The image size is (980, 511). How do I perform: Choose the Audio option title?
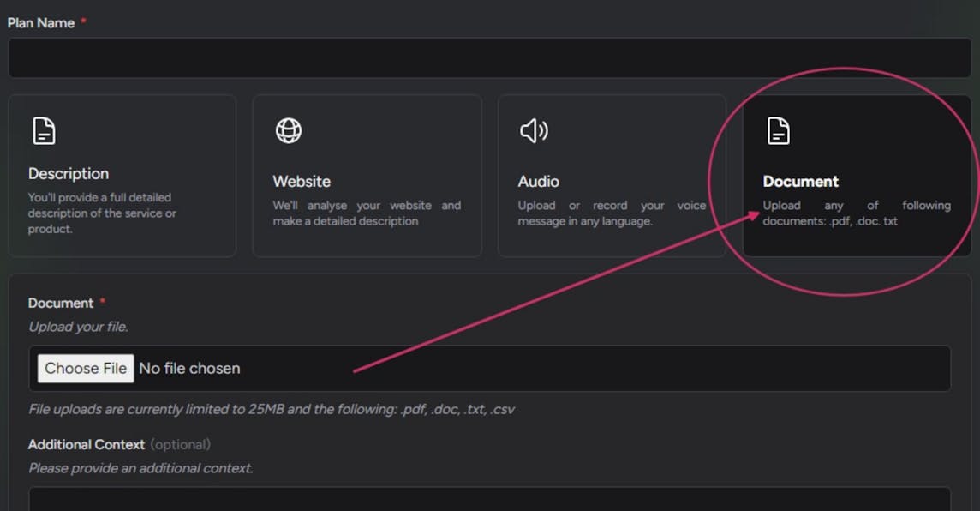[x=539, y=182]
